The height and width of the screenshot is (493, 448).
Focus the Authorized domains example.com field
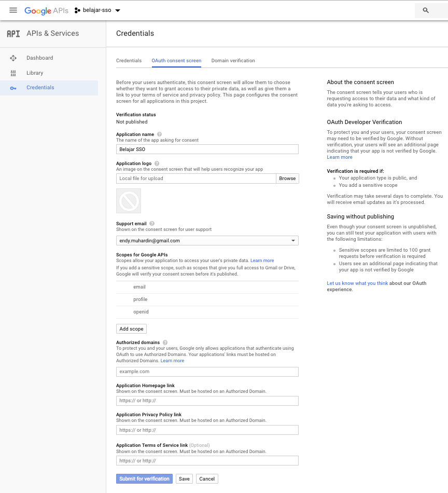click(x=207, y=372)
